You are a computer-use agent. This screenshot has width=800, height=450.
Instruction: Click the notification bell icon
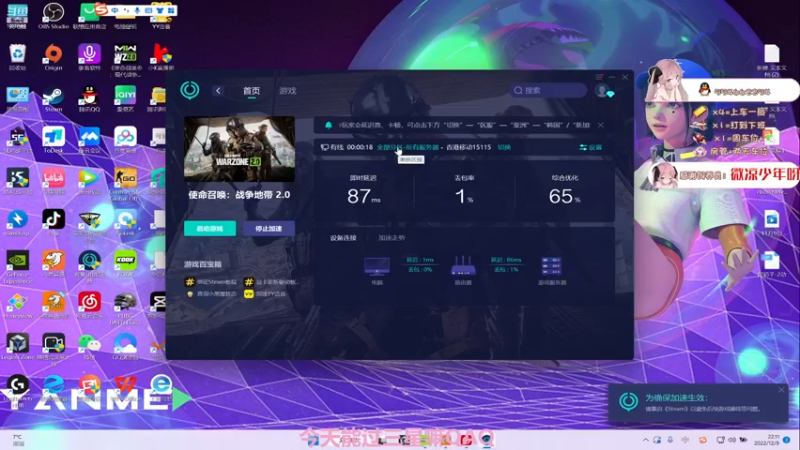pos(328,125)
